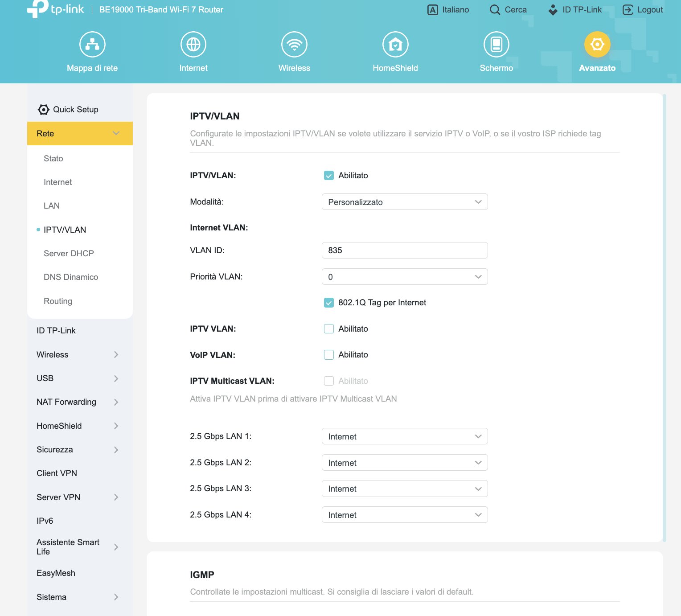
Task: Open the Modalità dropdown
Action: click(404, 202)
